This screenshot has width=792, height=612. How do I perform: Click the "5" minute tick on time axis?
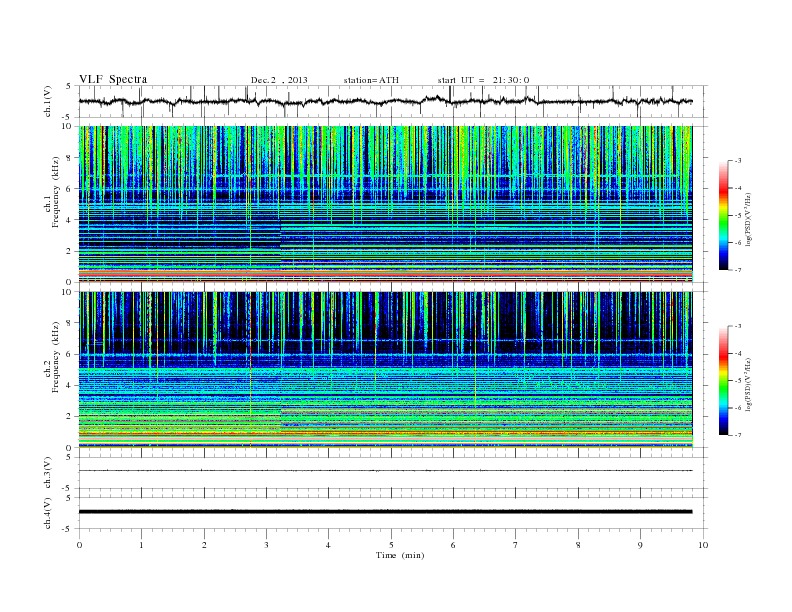[391, 545]
